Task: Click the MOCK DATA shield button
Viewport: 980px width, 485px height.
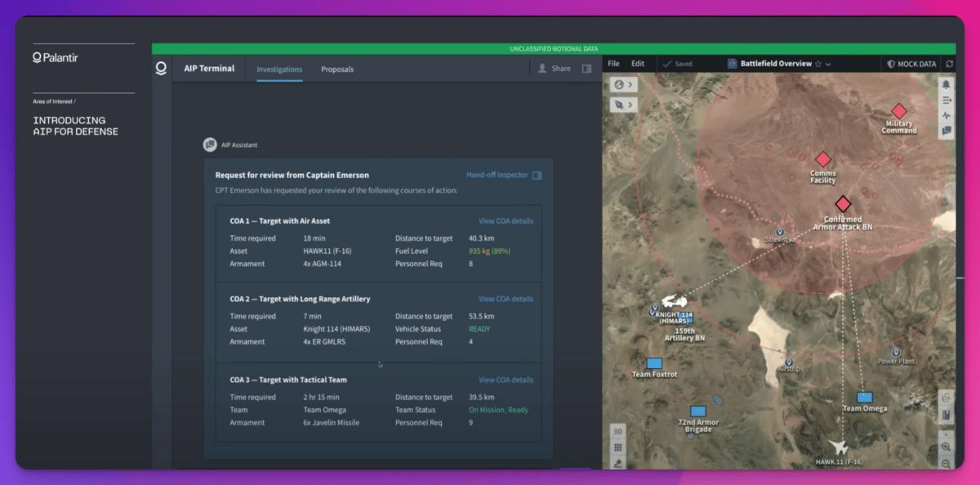Action: coord(911,64)
